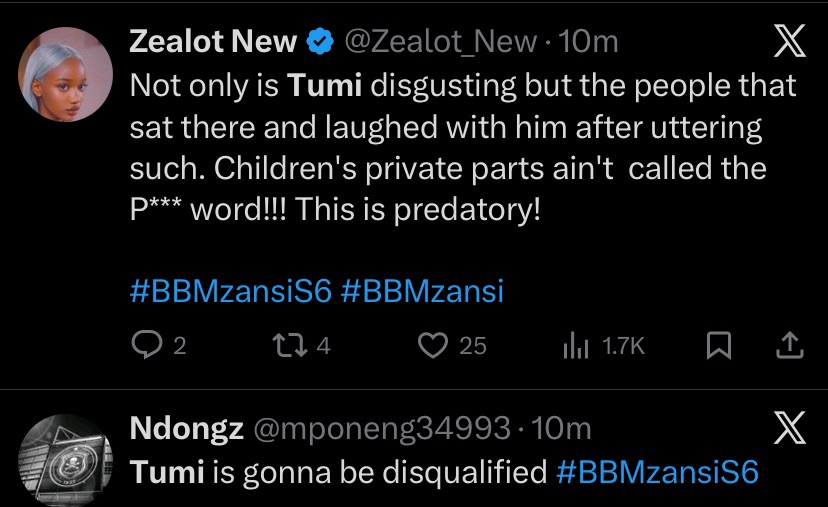Bookmark Zealot New's tweet
Viewport: 828px width, 507px height.
tap(717, 346)
